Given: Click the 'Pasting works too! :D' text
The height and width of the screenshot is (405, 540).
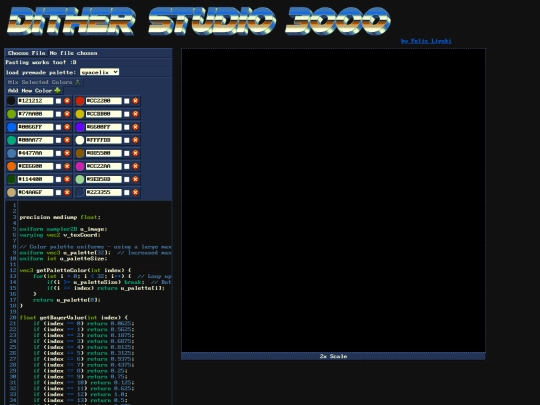Looking at the screenshot, I should (x=41, y=62).
